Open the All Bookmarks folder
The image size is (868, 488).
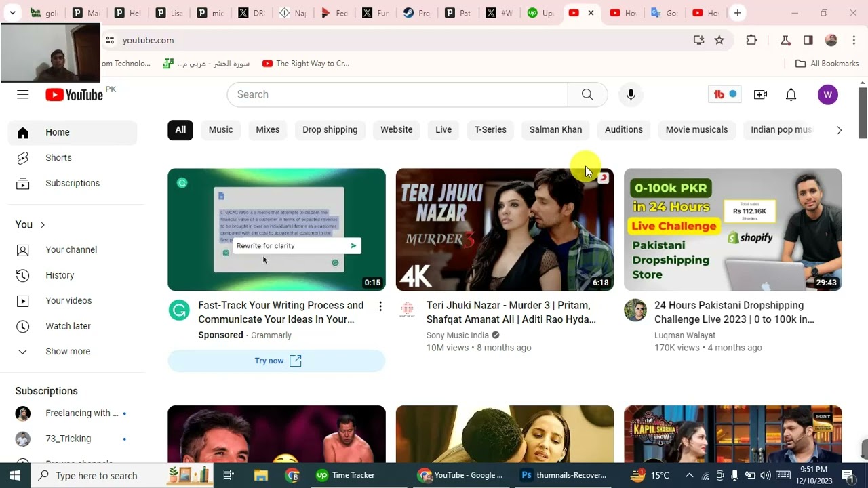click(x=827, y=64)
